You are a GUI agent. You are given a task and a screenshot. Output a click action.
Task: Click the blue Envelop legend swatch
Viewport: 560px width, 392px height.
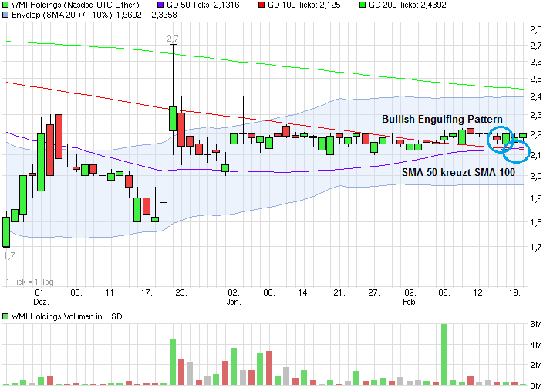[5, 15]
